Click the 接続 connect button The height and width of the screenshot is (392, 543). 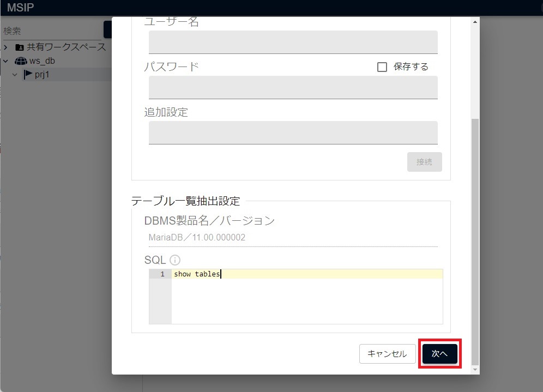click(x=424, y=162)
